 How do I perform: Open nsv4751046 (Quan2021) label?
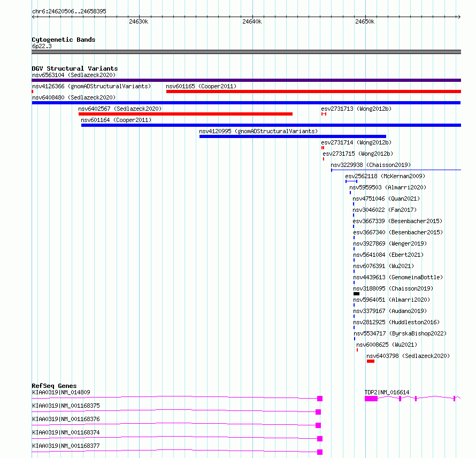386,199
